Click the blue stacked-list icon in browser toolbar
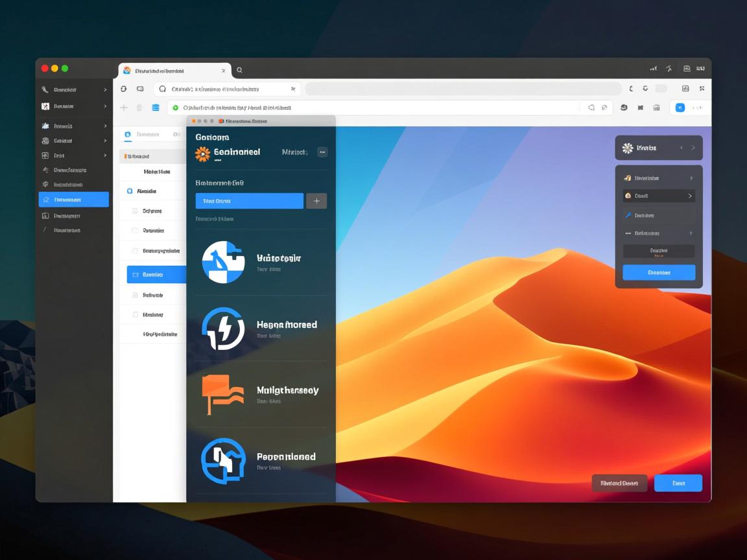 156,108
